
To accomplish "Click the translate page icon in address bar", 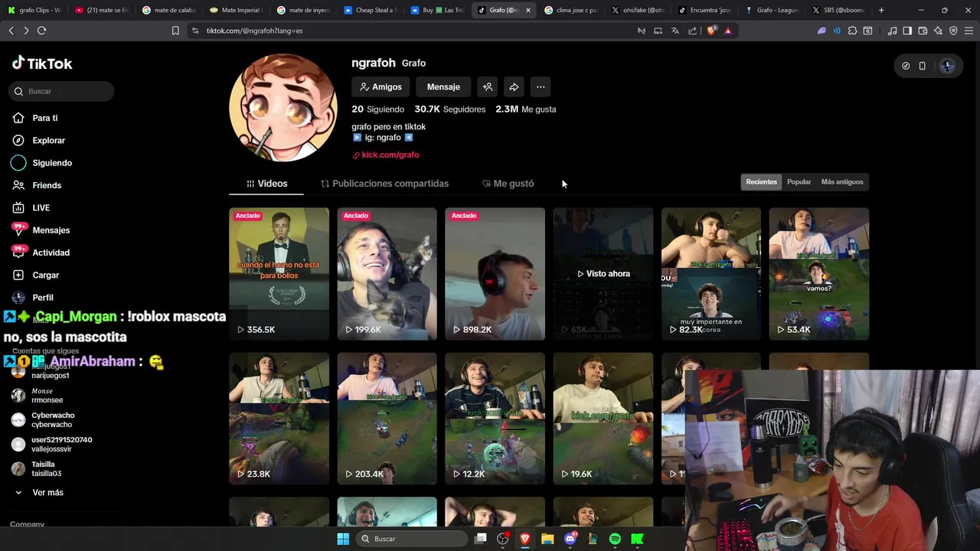I will (675, 31).
